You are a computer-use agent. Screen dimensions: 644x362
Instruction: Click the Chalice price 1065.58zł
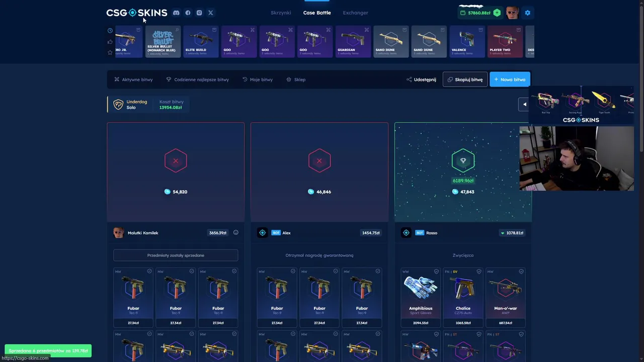pyautogui.click(x=463, y=323)
